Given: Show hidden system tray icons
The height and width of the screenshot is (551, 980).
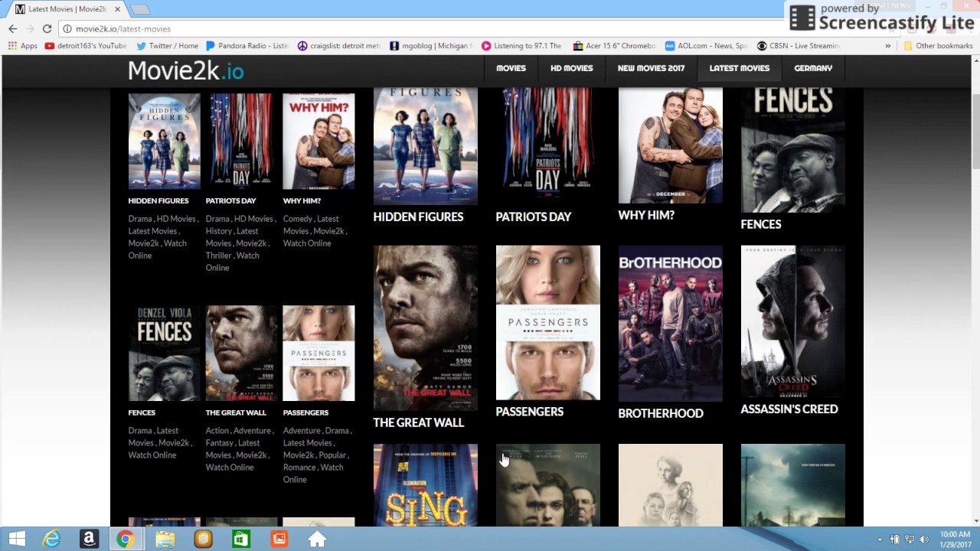Looking at the screenshot, I should (x=879, y=540).
